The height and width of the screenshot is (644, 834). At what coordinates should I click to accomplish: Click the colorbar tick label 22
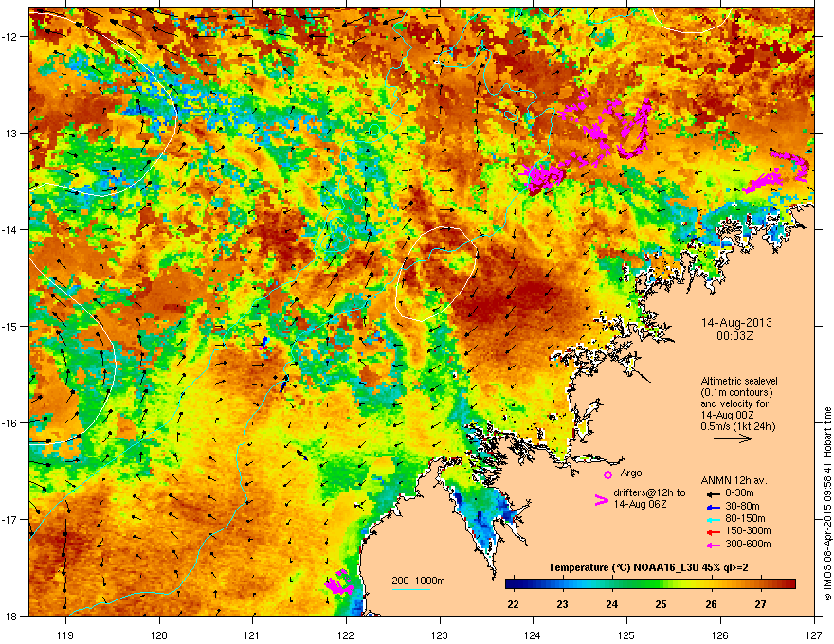point(513,604)
